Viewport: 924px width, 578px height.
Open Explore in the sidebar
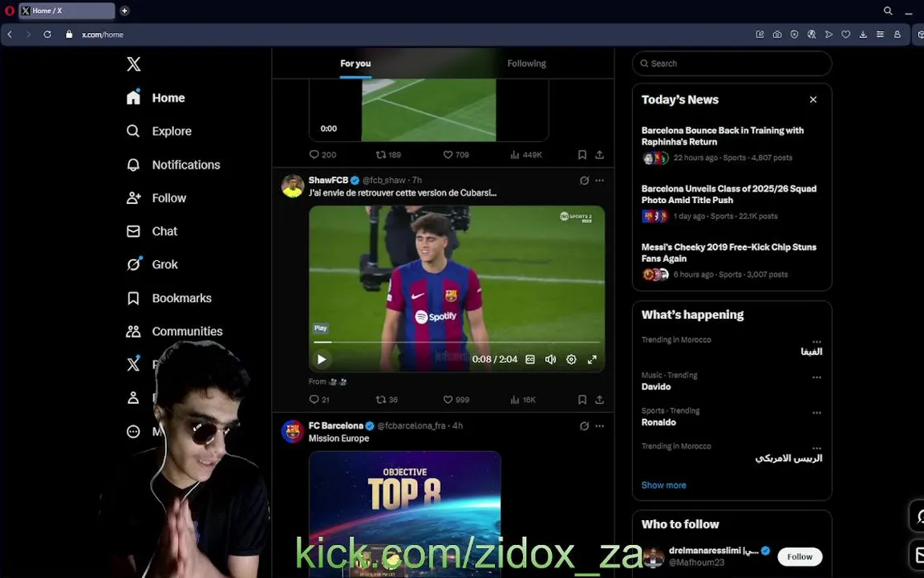[x=159, y=131]
